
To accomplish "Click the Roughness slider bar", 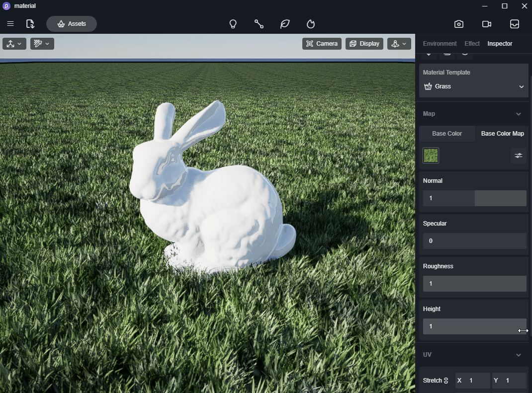I will (x=475, y=284).
